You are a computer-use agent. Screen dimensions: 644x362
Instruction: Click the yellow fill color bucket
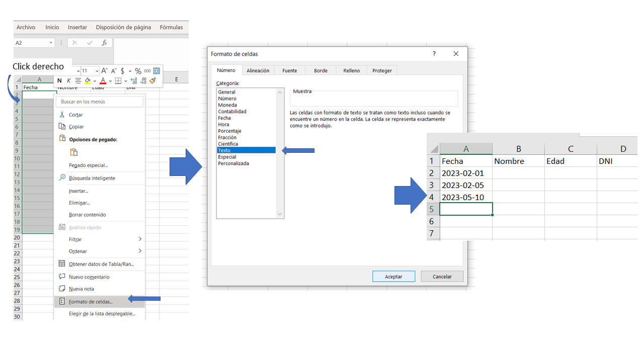coord(87,80)
